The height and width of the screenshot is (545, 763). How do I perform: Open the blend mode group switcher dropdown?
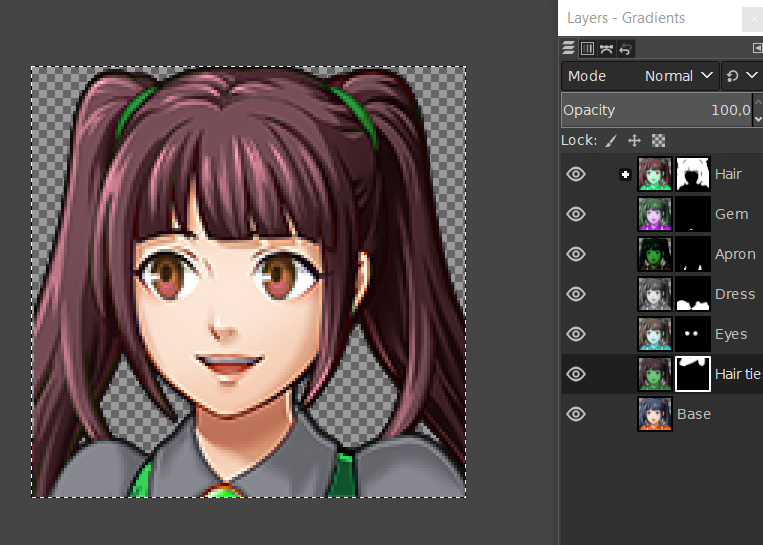point(742,76)
